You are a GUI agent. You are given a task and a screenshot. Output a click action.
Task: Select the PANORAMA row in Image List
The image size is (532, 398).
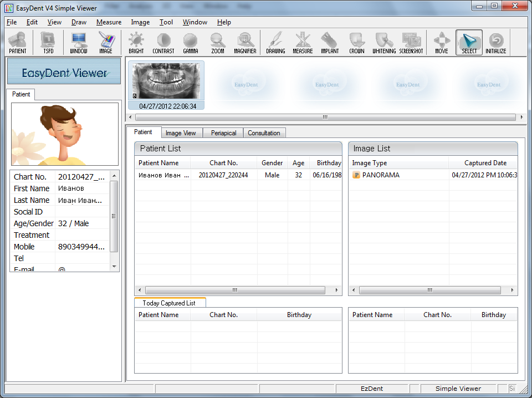(x=433, y=175)
